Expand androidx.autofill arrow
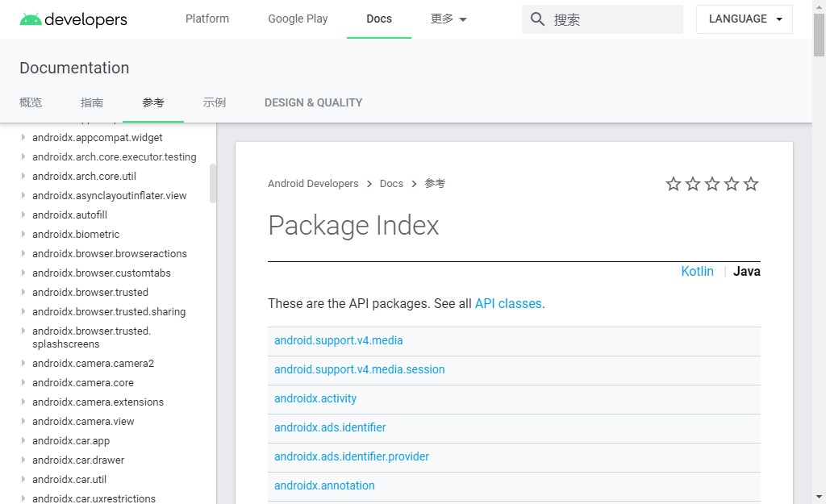The width and height of the screenshot is (826, 504). click(23, 215)
